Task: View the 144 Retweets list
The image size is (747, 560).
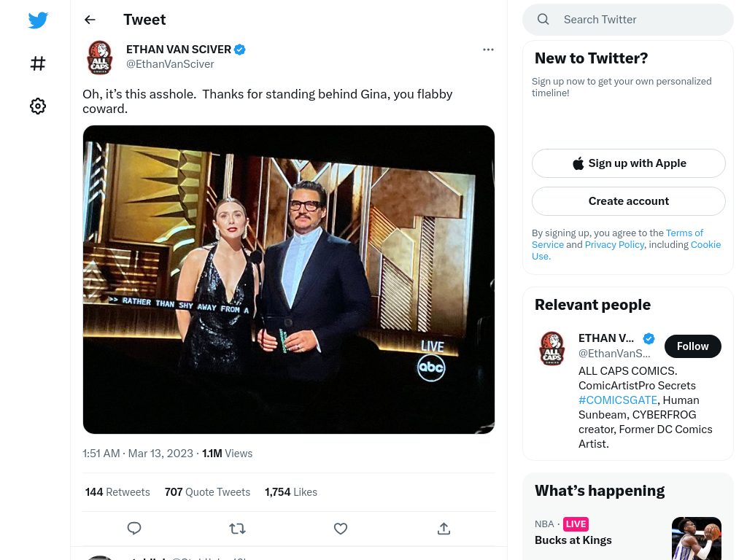Action: click(117, 492)
